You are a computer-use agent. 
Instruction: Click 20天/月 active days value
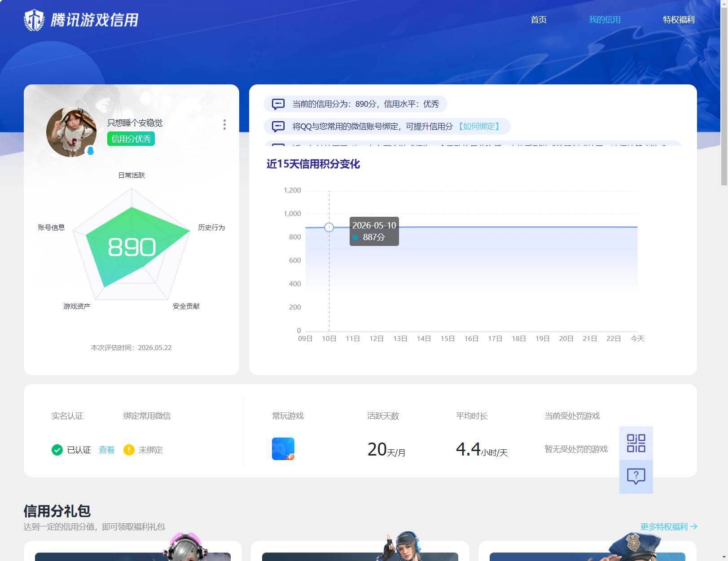[386, 449]
